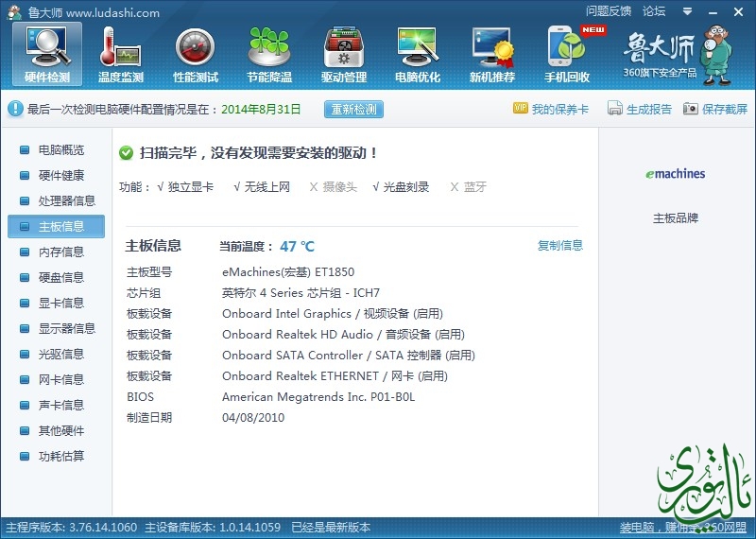756x539 pixels.
Task: Click the camera icon beside 保存截屏
Action: click(691, 109)
